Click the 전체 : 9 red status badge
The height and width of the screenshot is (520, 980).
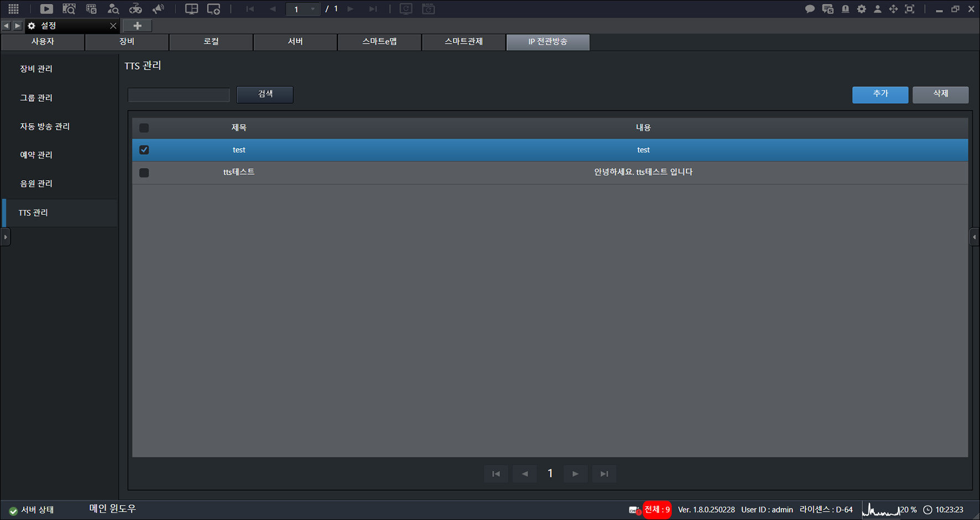[657, 510]
